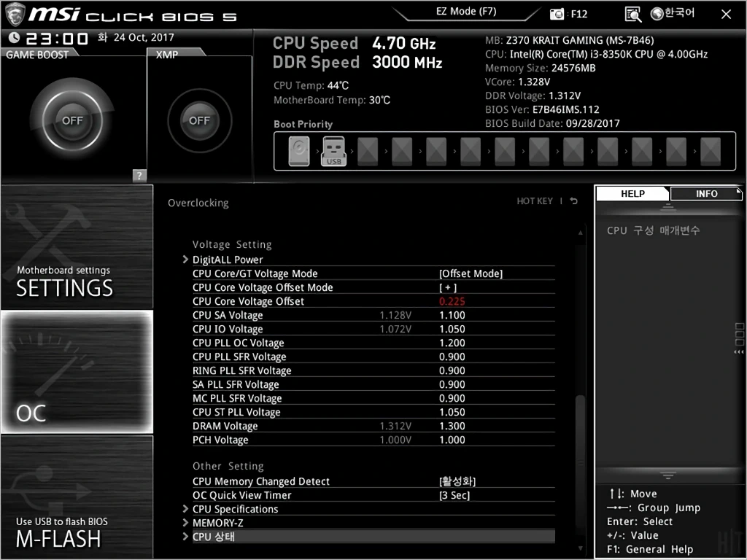Open the BIOS search magnifier icon
The width and height of the screenshot is (747, 560).
633,15
